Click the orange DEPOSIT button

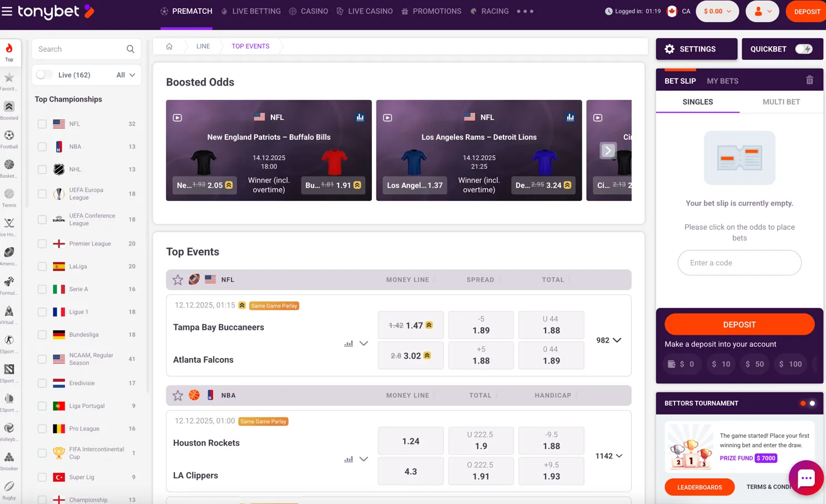739,325
